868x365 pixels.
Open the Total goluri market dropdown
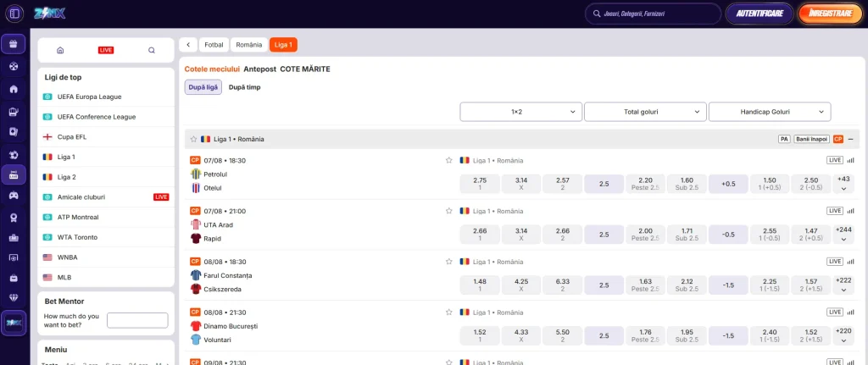645,112
